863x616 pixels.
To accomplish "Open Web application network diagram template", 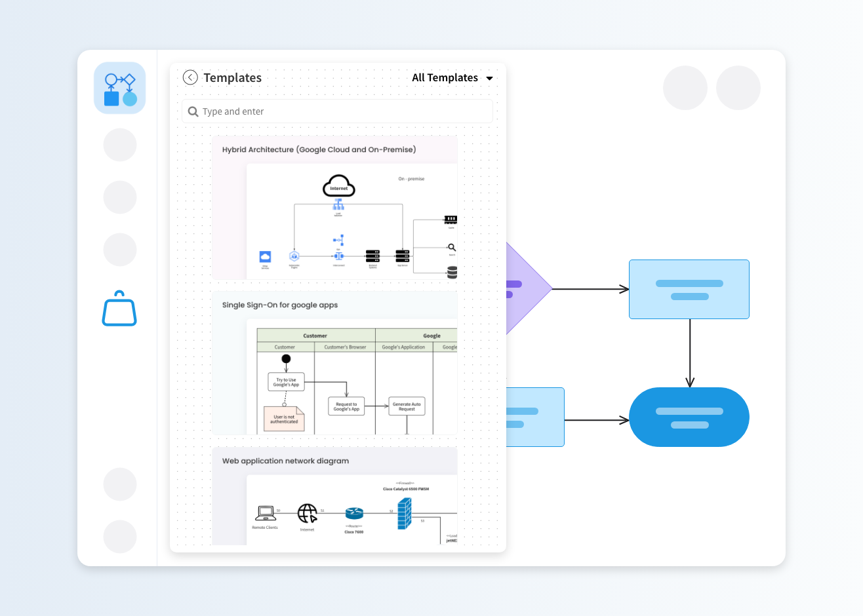I will point(334,496).
